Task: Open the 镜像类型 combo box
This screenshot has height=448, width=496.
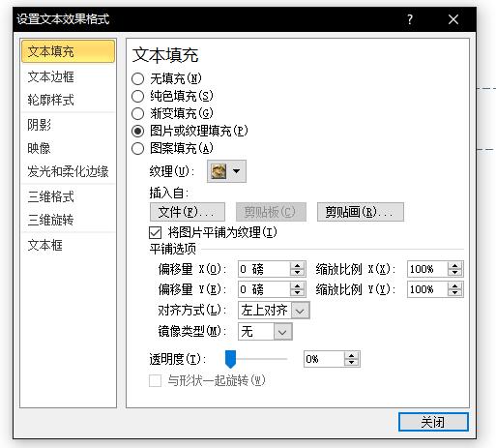Action: tap(265, 331)
